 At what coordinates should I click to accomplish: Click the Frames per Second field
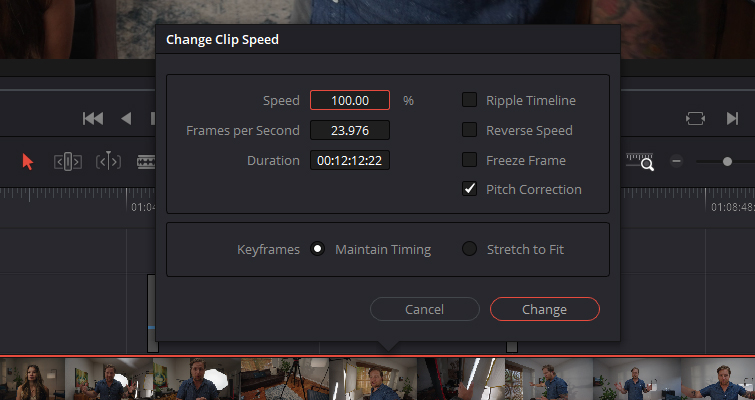coord(349,130)
